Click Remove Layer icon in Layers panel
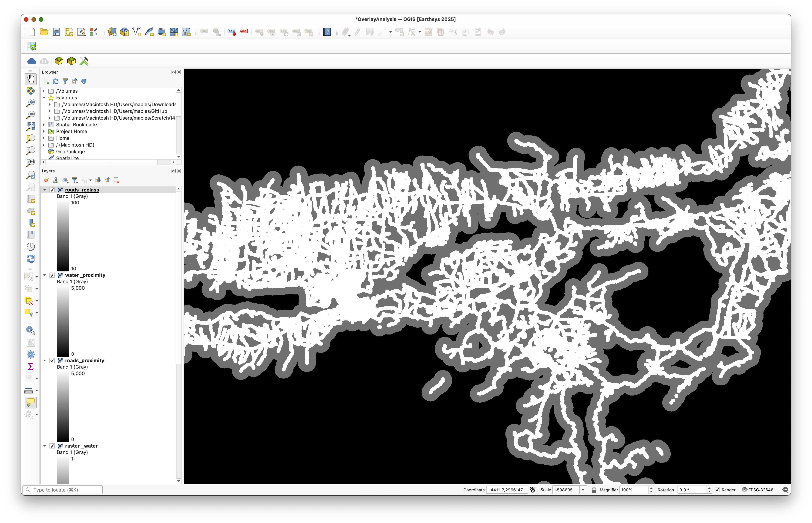The width and height of the screenshot is (812, 523). [x=116, y=180]
